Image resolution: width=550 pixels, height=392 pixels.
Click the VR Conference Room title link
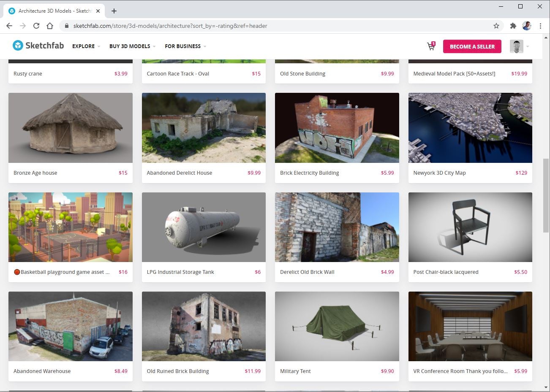click(460, 371)
